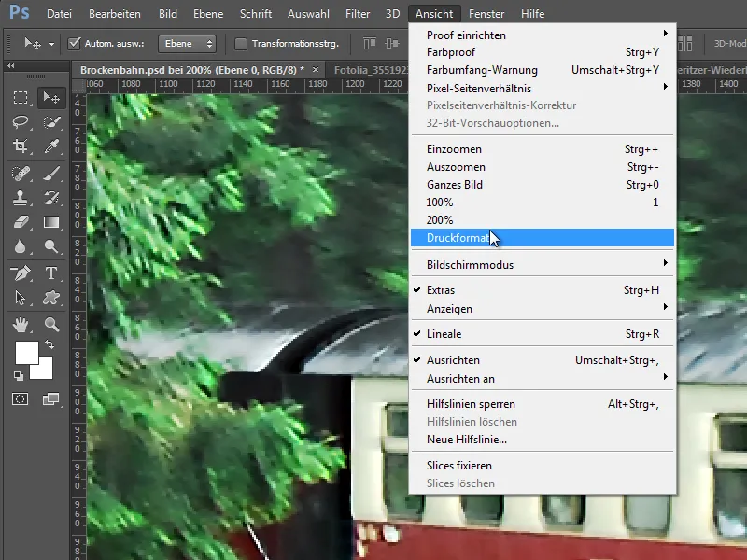Activate the Crop tool
The width and height of the screenshot is (747, 560).
point(20,147)
